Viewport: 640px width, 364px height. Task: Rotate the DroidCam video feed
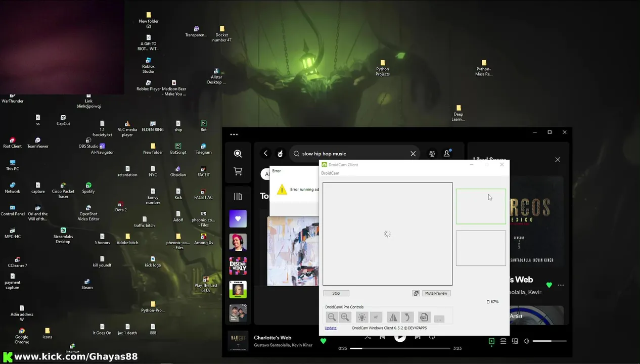(407, 317)
